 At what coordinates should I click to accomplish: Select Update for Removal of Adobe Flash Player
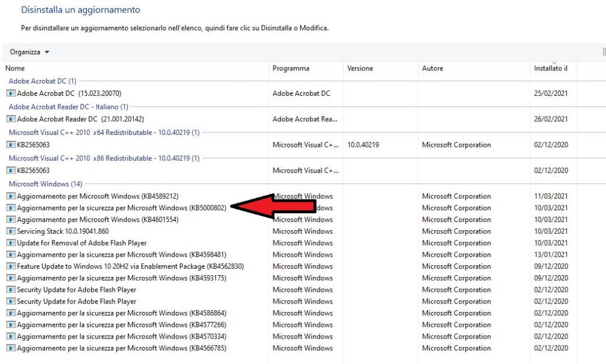82,243
